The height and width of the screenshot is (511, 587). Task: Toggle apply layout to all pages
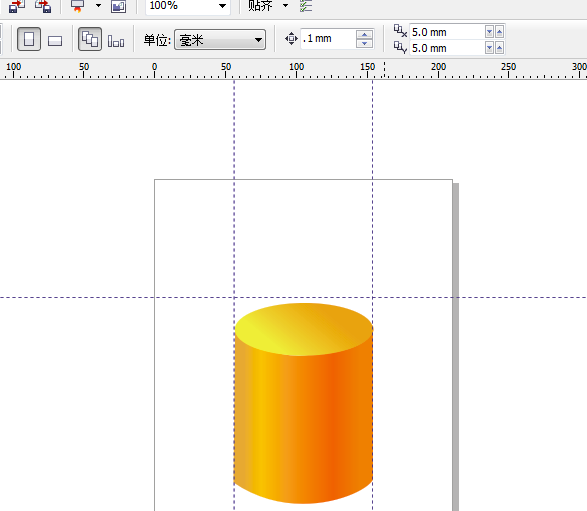[90, 39]
